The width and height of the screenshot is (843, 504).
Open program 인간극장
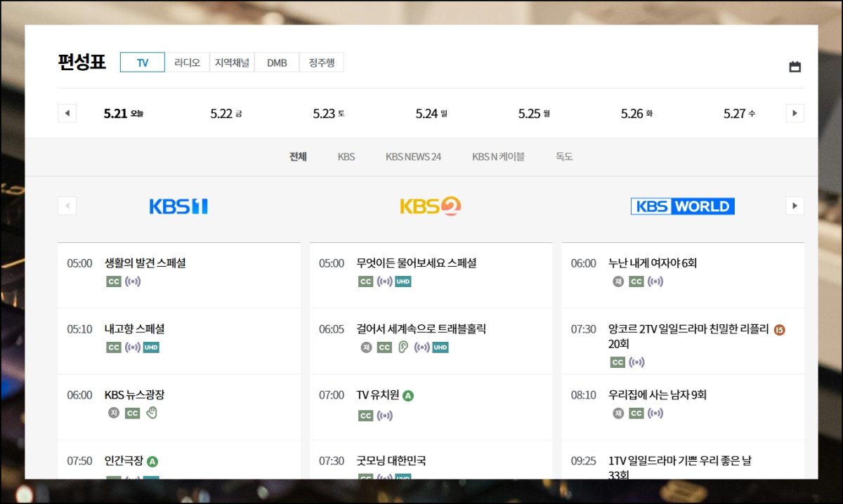click(124, 461)
